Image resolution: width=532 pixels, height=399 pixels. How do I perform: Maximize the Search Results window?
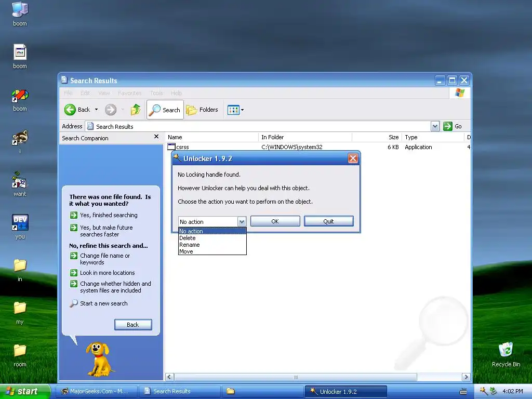pyautogui.click(x=452, y=81)
